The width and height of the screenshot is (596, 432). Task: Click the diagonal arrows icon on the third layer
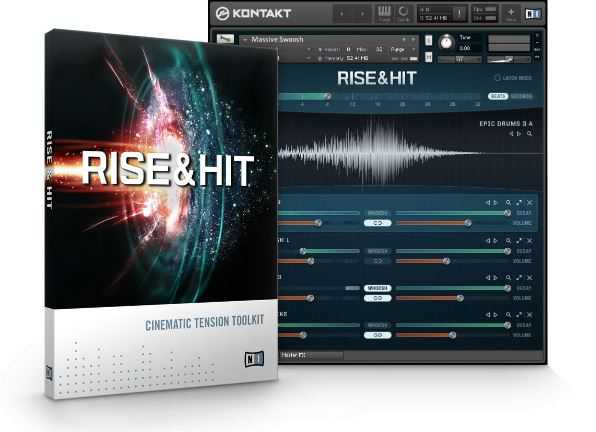(x=519, y=278)
